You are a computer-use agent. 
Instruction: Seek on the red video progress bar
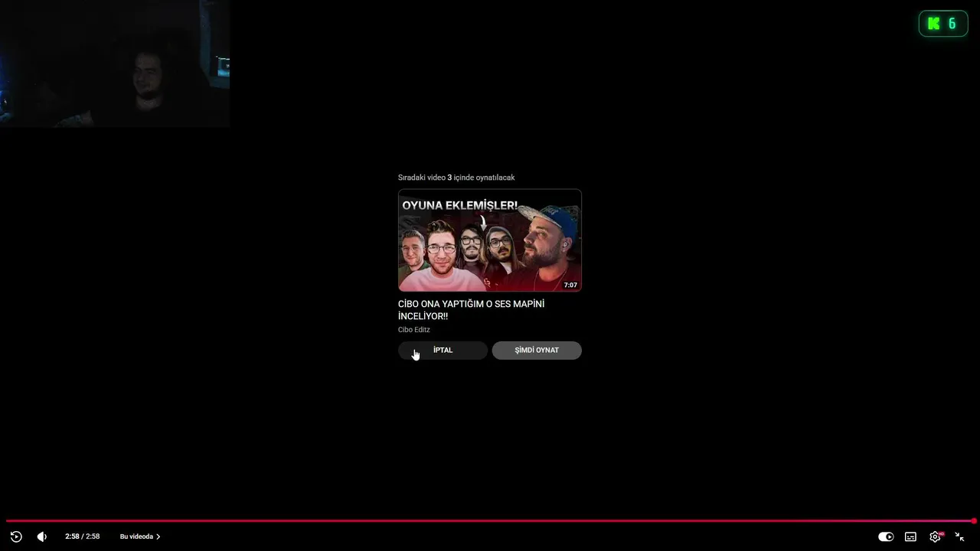pos(490,521)
